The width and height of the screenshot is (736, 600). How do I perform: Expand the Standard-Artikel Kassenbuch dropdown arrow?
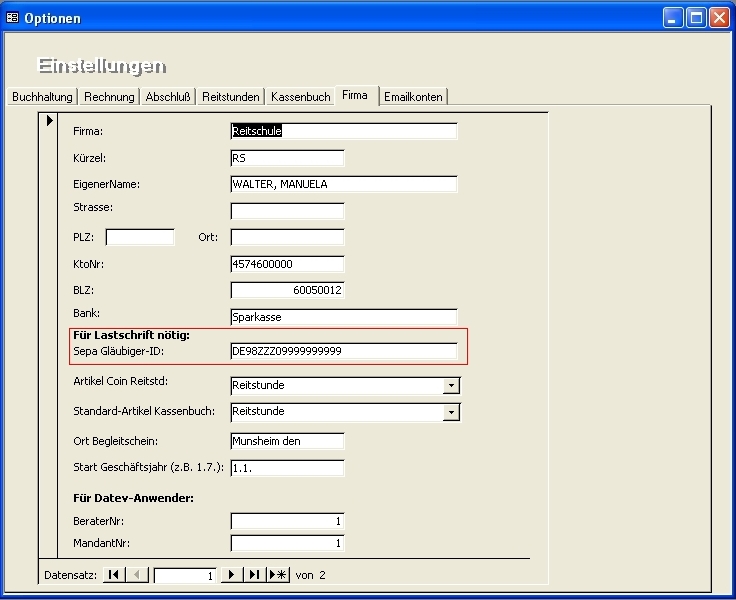click(451, 412)
